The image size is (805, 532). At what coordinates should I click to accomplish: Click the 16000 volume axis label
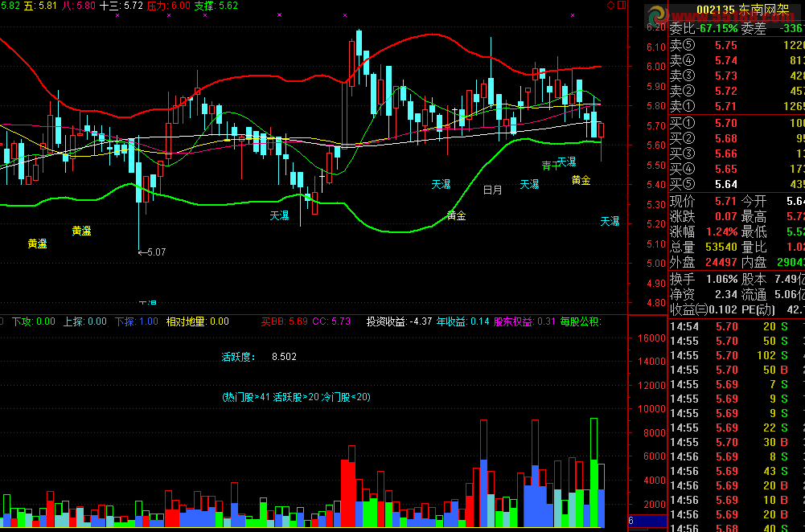(651, 338)
